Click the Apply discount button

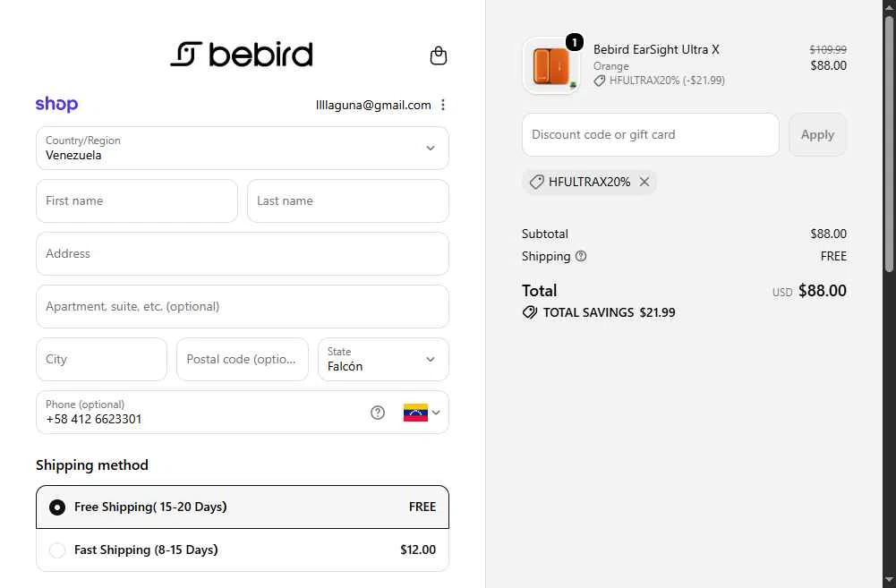[x=818, y=134]
